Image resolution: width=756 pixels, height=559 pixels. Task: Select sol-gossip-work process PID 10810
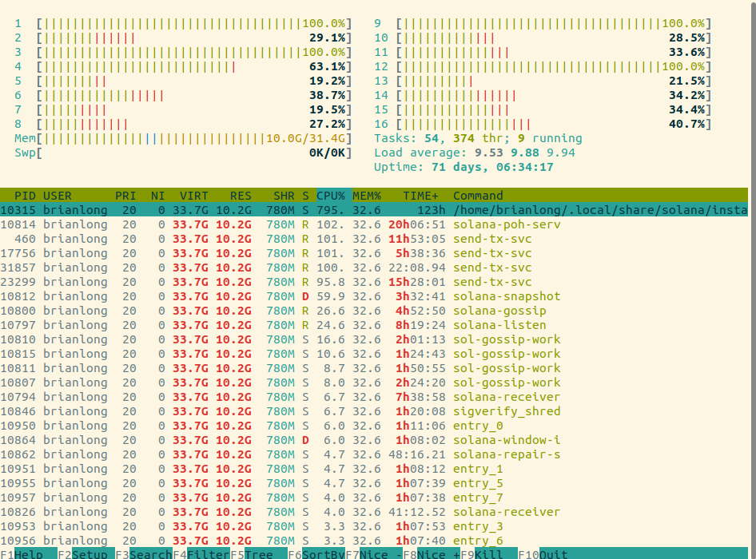pyautogui.click(x=374, y=339)
